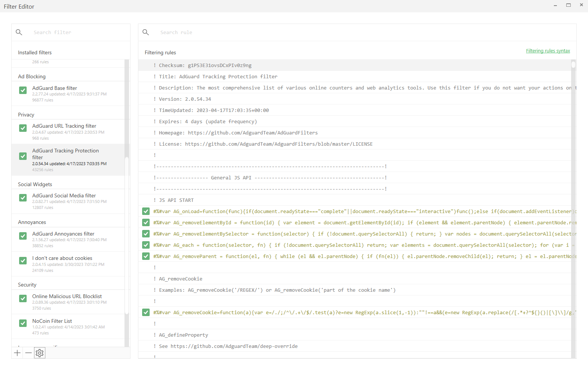Toggle AdGuard Social Media filter checkbox

tap(23, 198)
